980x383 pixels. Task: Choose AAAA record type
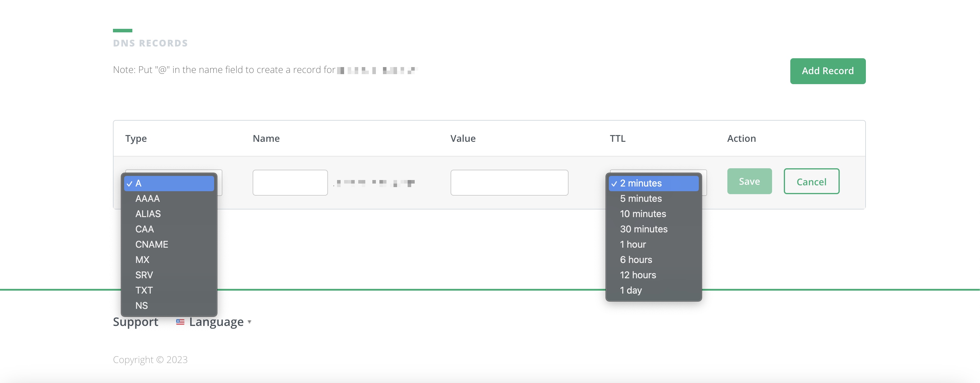[169, 199]
